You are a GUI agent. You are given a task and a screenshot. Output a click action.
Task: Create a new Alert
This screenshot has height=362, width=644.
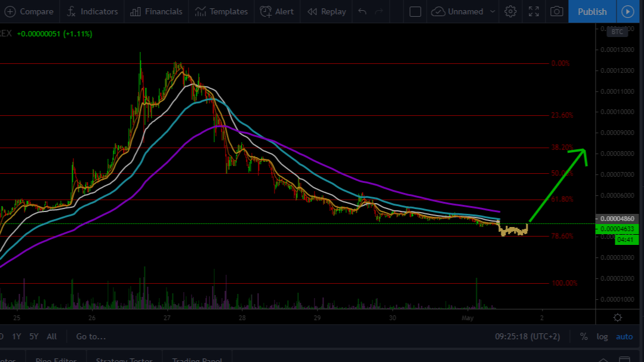tap(277, 11)
